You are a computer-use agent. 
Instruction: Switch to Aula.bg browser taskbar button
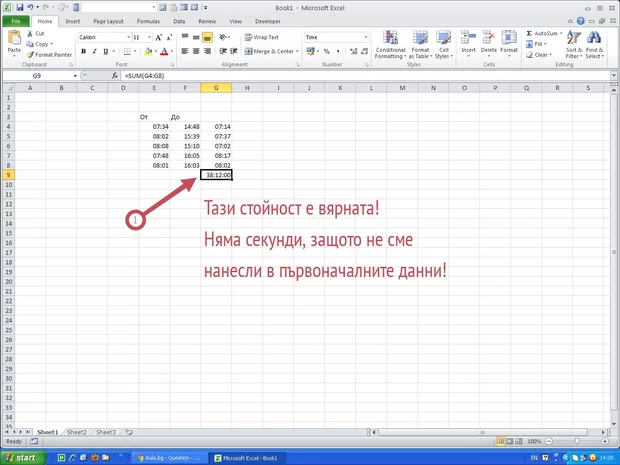[168, 458]
